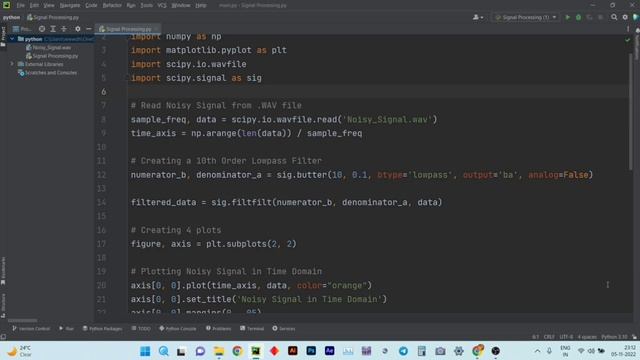Image resolution: width=640 pixels, height=360 pixels.
Task: Open the Version Control tool window
Action: (x=31, y=329)
